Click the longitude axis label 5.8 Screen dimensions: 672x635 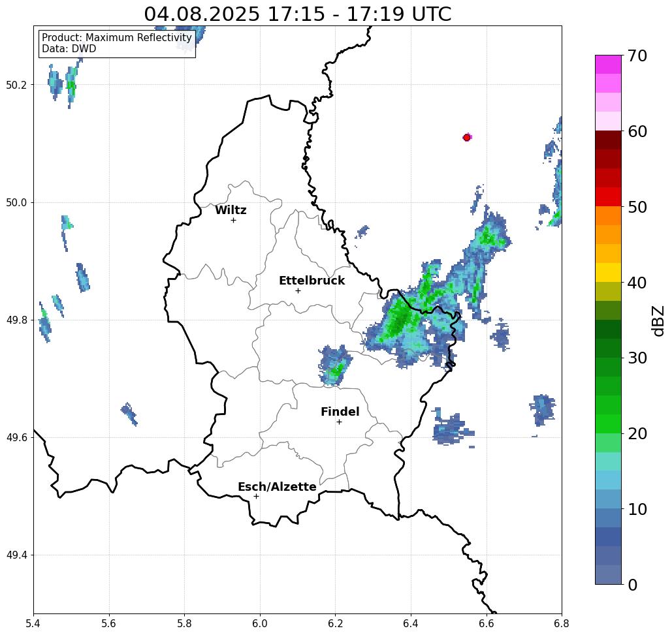click(184, 623)
